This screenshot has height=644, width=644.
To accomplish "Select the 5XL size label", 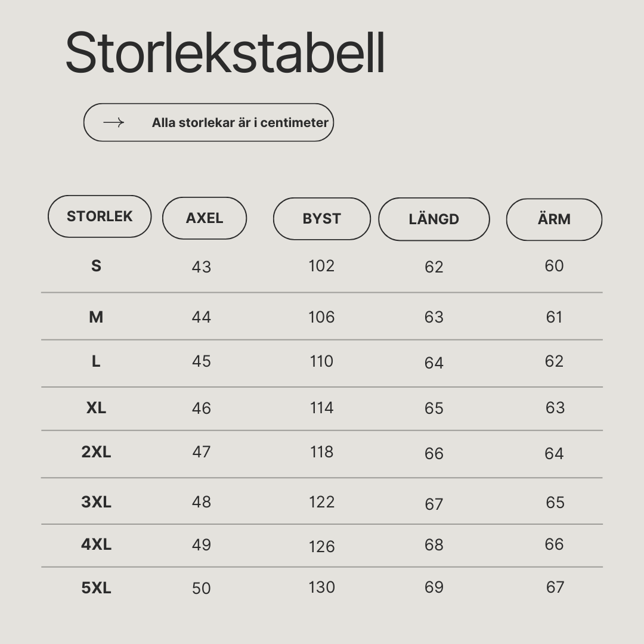I will pyautogui.click(x=96, y=588).
